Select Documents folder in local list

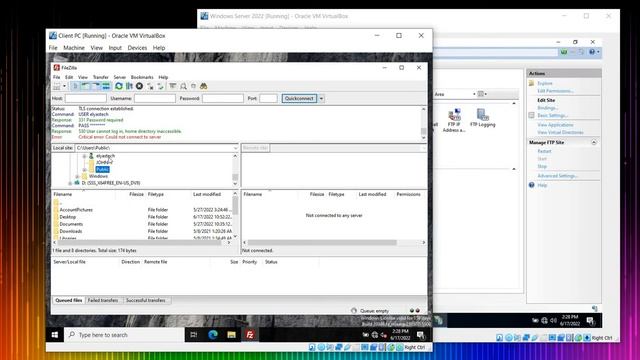pyautogui.click(x=71, y=224)
